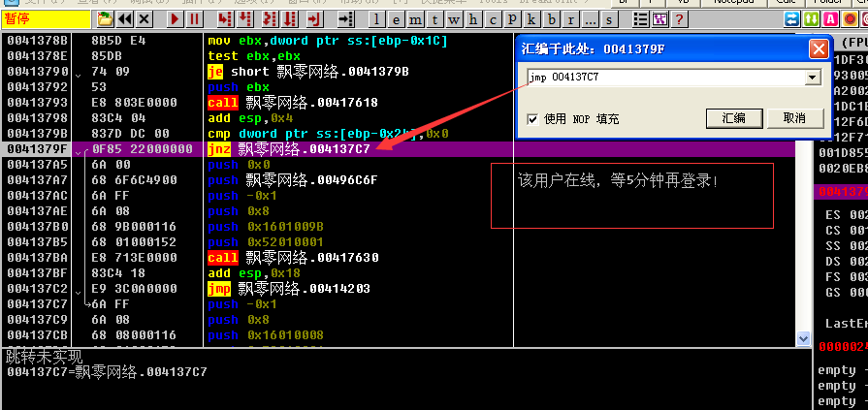Click address 004137C7 in the address column
868x410 pixels.
pyautogui.click(x=37, y=303)
